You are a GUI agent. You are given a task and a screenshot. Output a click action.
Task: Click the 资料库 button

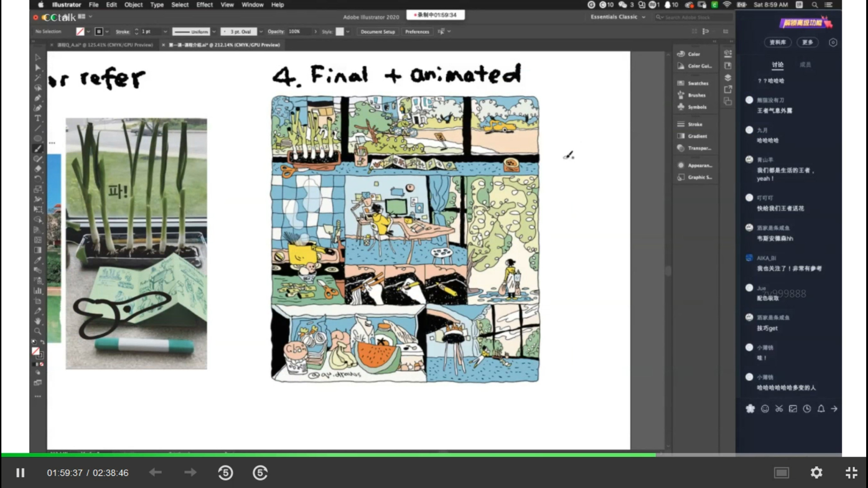pos(778,42)
